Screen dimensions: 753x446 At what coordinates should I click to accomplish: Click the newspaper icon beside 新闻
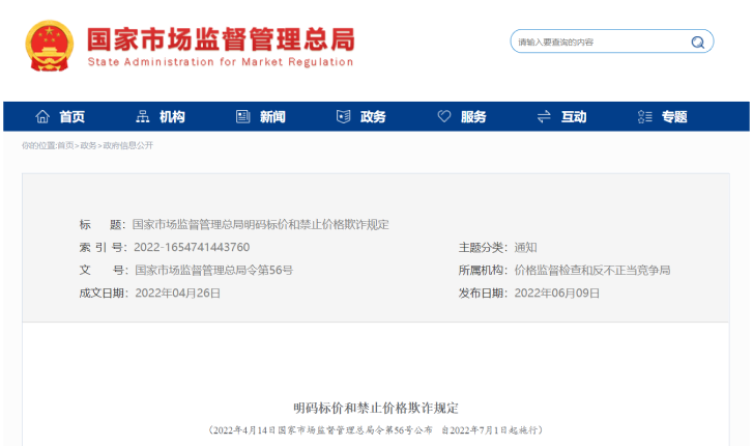coord(242,117)
